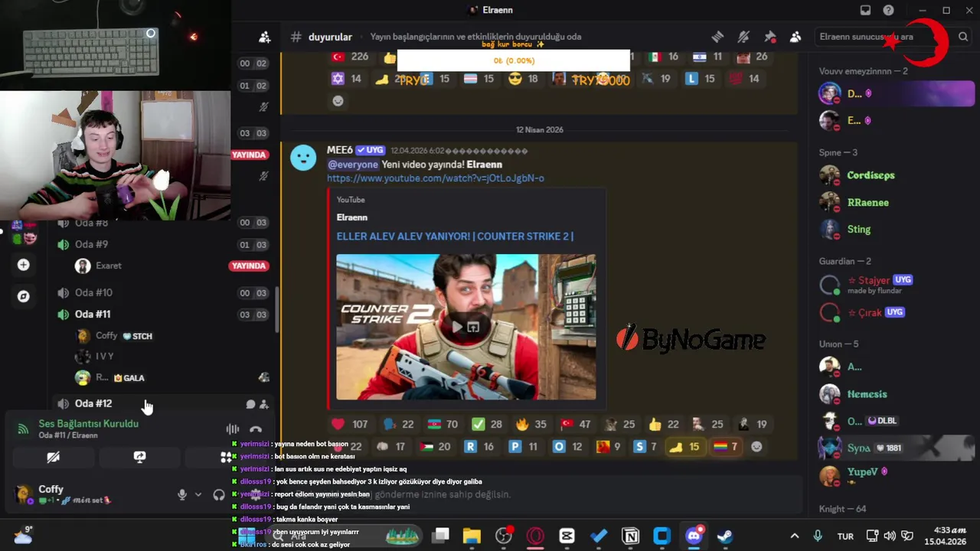
Task: Toggle the Azerbaijan flag reaction 70
Action: (441, 424)
